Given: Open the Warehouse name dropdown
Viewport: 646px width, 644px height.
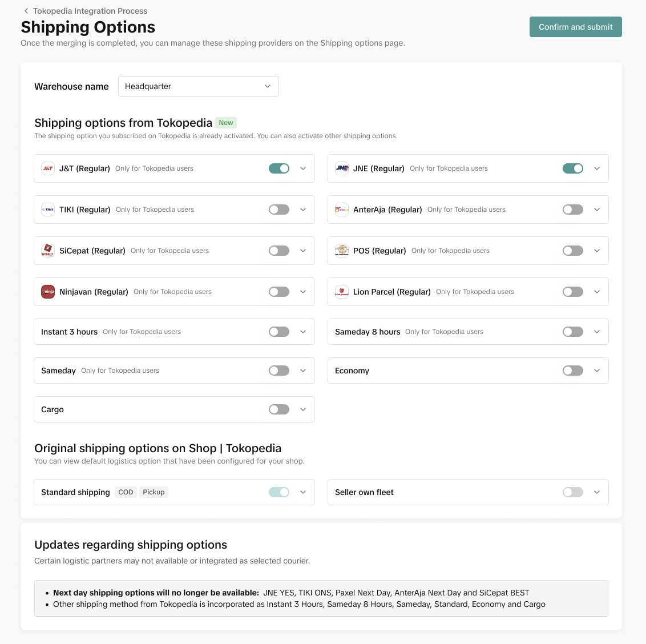Looking at the screenshot, I should (x=198, y=86).
